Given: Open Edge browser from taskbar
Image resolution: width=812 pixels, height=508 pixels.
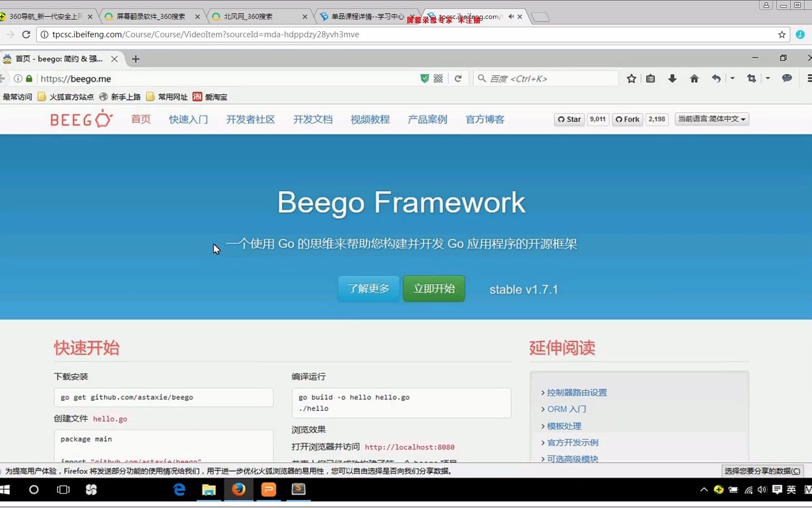Looking at the screenshot, I should click(x=179, y=490).
